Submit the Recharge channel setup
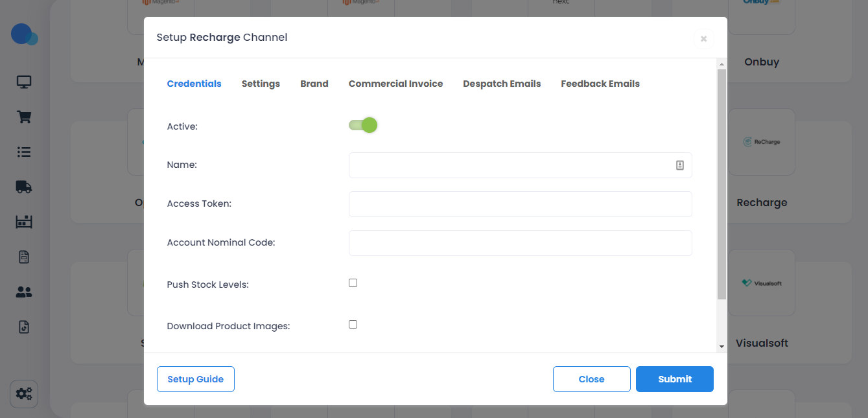 (675, 379)
